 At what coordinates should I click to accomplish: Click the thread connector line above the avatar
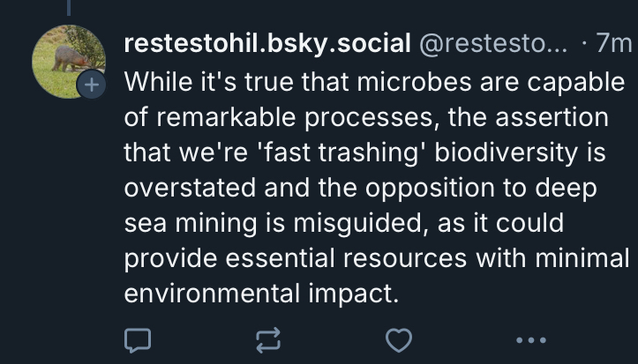pos(68,9)
